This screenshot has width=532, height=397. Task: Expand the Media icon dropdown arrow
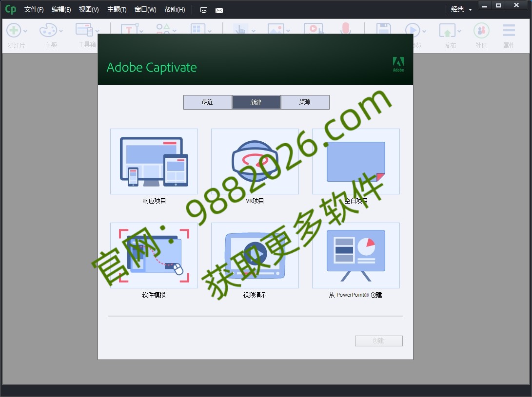(288, 31)
